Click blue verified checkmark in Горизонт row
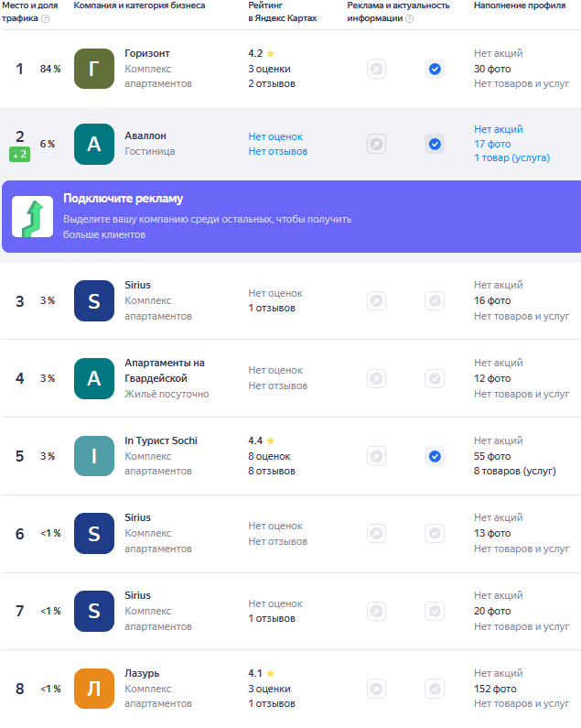This screenshot has width=581, height=728. [435, 70]
